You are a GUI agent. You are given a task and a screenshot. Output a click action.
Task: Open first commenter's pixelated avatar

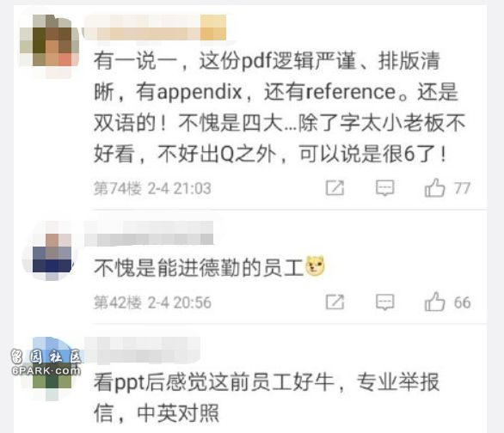coord(49,43)
